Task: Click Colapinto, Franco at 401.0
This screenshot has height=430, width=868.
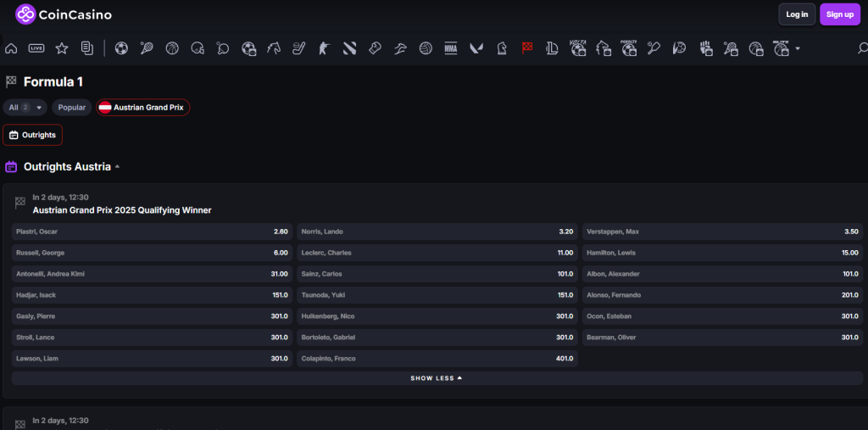Action: tap(437, 359)
